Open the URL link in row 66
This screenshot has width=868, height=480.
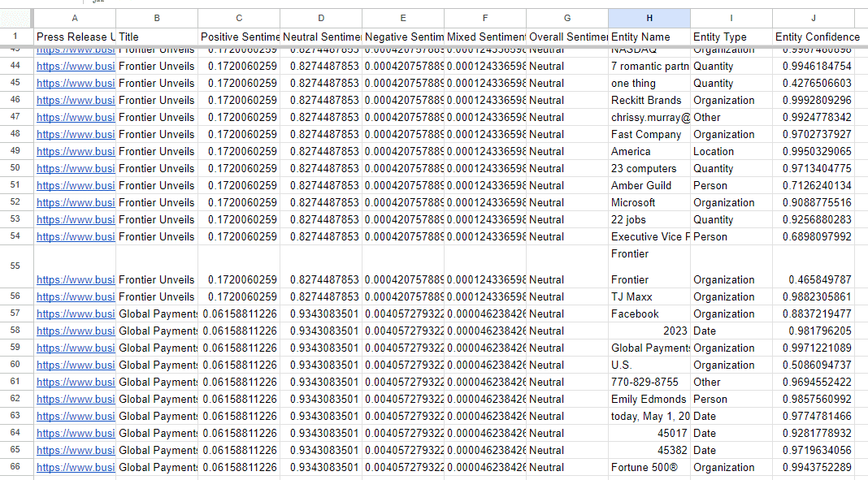[76, 467]
